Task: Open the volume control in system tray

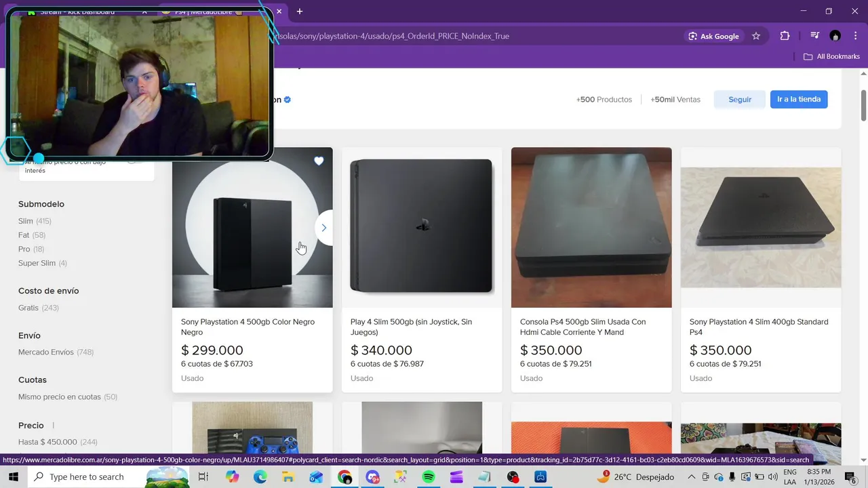Action: [x=772, y=477]
